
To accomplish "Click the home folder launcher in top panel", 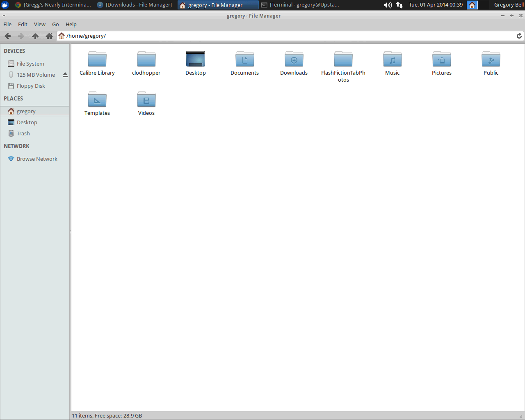I will pos(472,5).
